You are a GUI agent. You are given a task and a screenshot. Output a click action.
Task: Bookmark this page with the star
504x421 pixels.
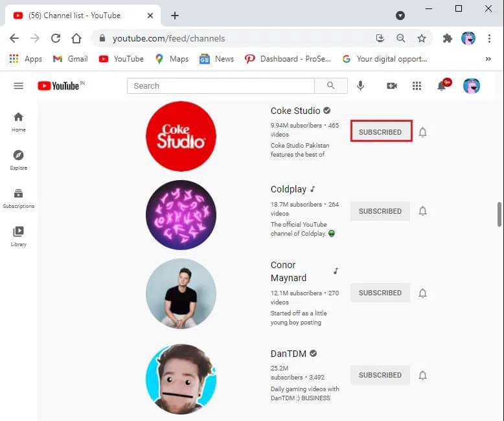tap(421, 39)
